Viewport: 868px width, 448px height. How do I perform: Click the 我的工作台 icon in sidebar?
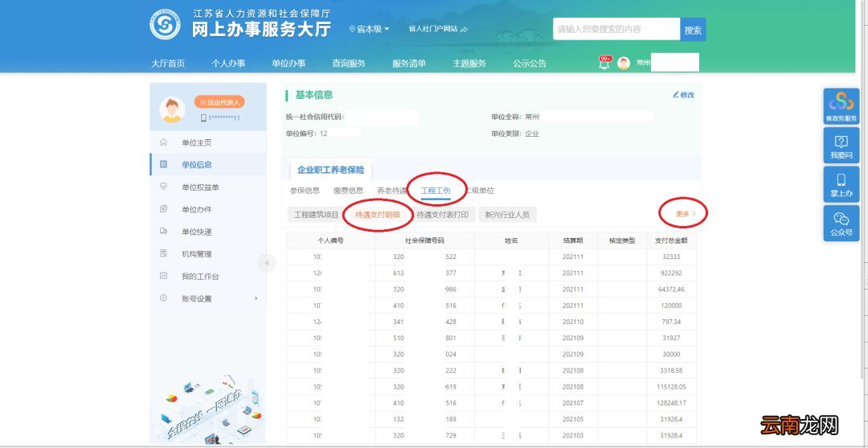[x=163, y=276]
